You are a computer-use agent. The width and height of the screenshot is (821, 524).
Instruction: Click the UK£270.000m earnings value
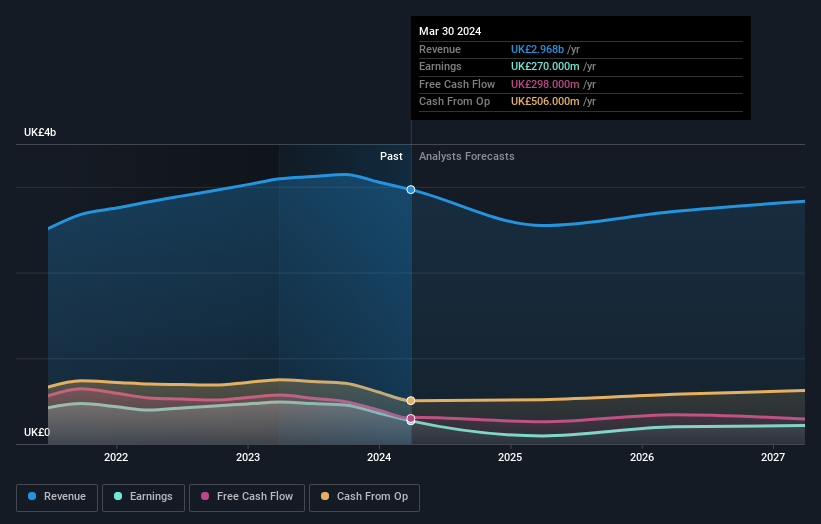tap(545, 66)
